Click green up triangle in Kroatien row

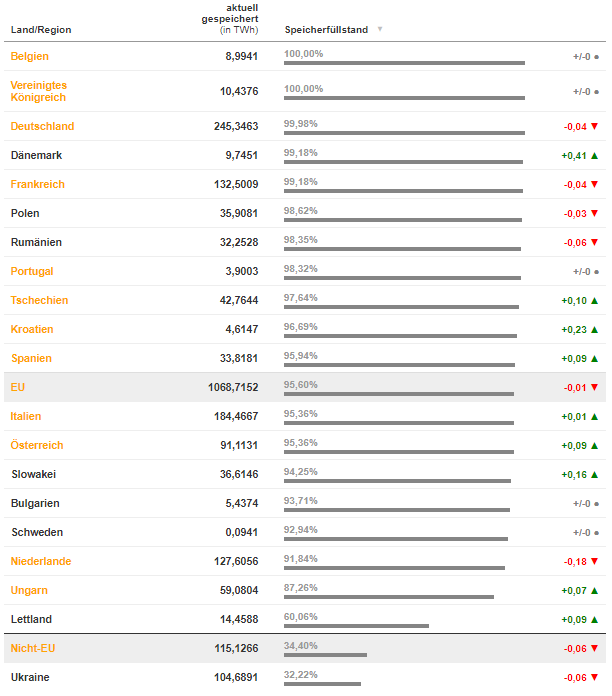click(594, 330)
